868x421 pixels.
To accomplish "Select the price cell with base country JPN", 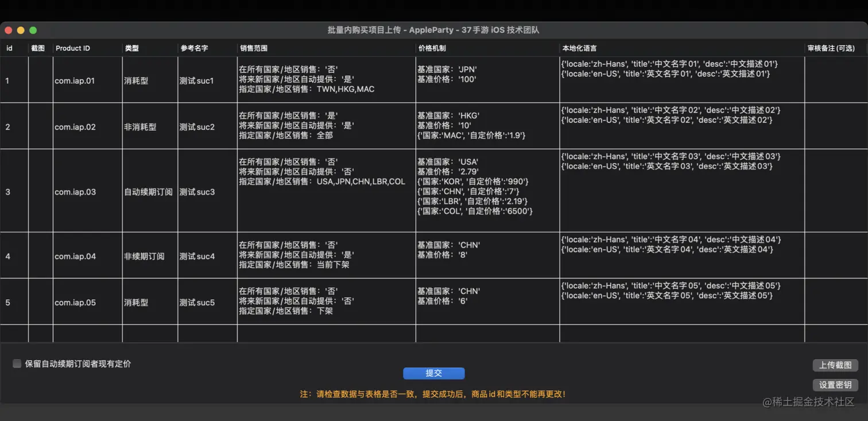I will pos(487,80).
